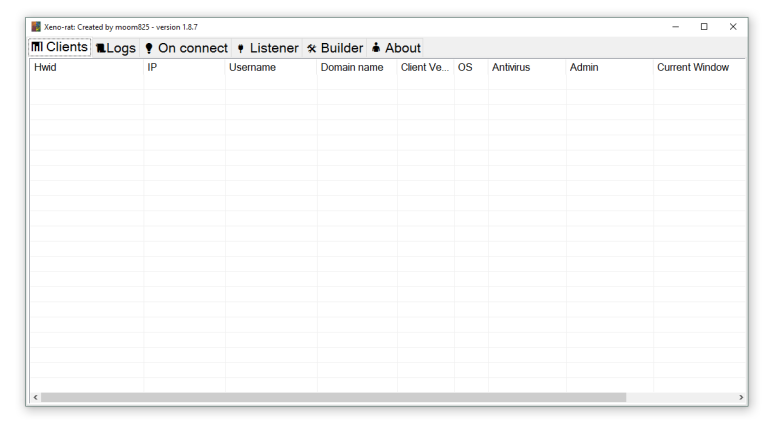Click the Listener tab icon
Viewport: 768px width, 428px height.
click(x=240, y=48)
